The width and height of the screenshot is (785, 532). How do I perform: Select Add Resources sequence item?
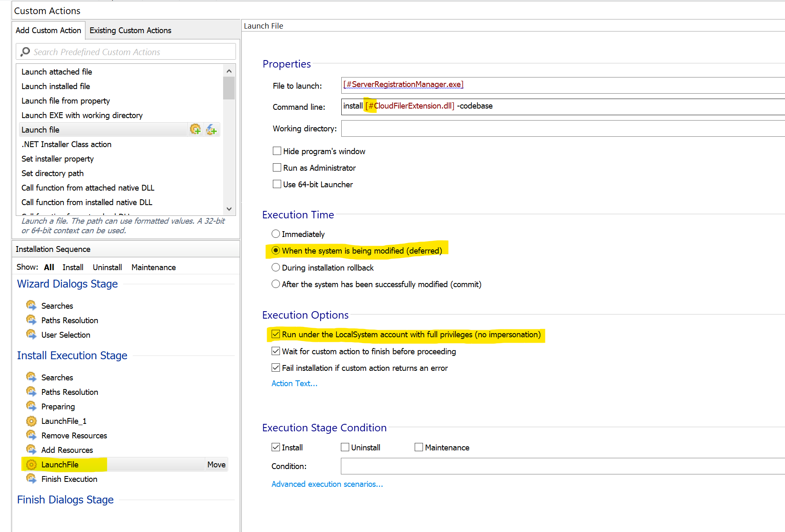click(x=67, y=450)
